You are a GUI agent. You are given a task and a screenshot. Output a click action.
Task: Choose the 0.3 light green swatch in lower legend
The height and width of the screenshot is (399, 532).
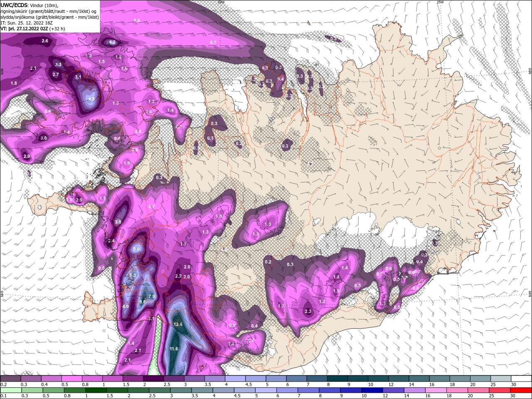click(x=32, y=390)
